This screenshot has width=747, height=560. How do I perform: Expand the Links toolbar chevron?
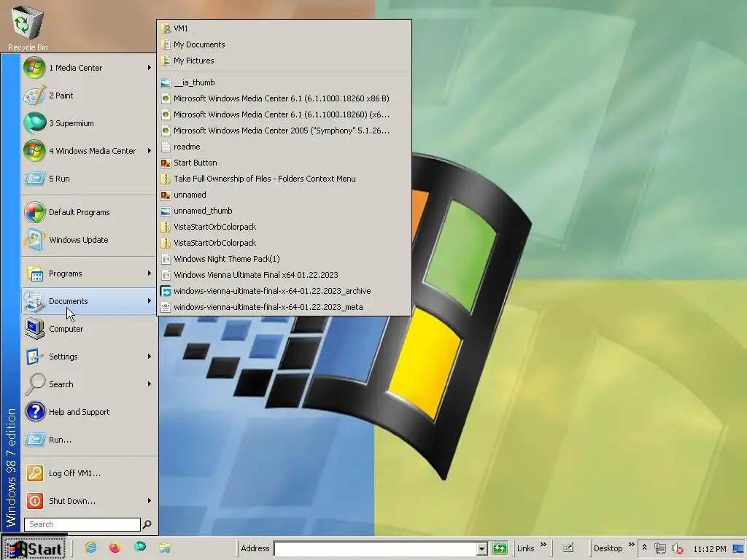(x=543, y=545)
